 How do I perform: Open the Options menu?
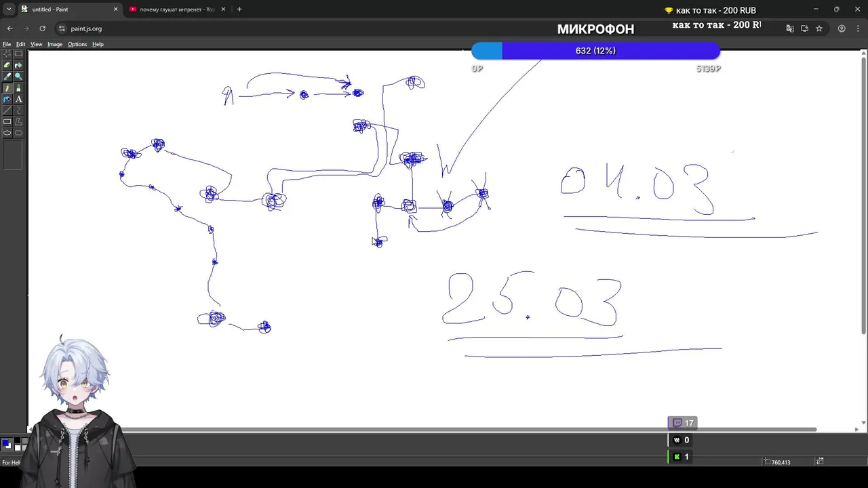[77, 44]
